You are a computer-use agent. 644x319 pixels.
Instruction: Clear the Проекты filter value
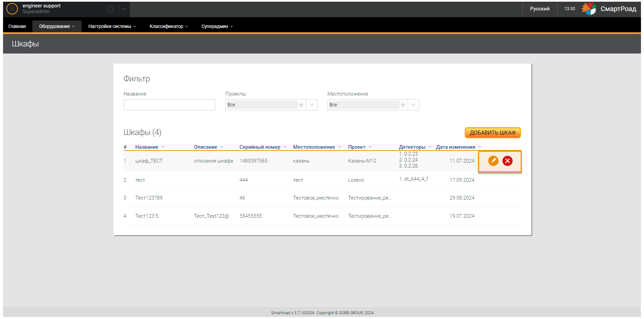pyautogui.click(x=301, y=105)
